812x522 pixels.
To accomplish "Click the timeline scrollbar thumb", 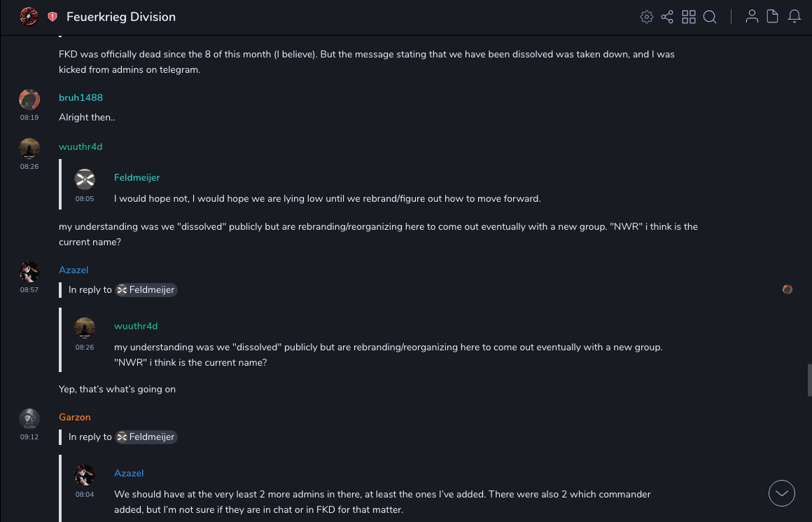I will coord(809,380).
